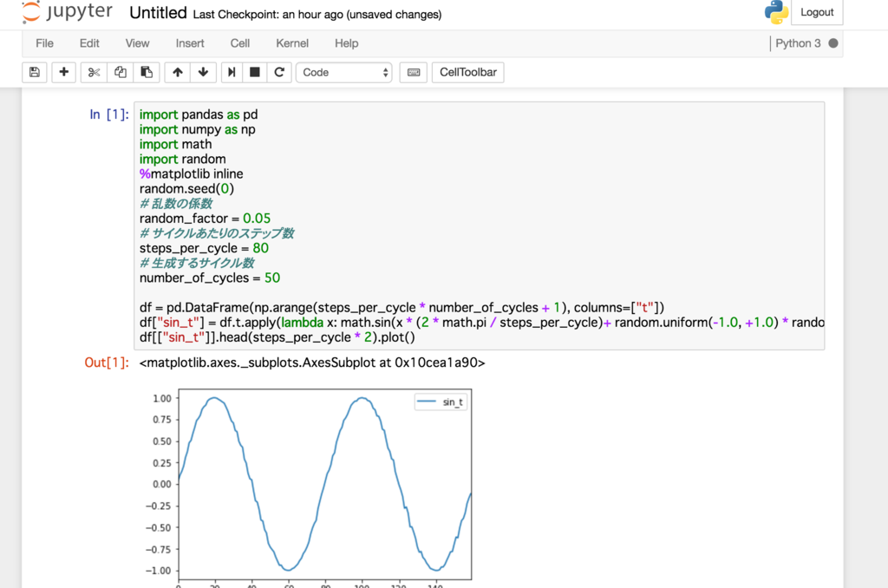
Task: Click the 'import math' line
Action: (x=175, y=144)
